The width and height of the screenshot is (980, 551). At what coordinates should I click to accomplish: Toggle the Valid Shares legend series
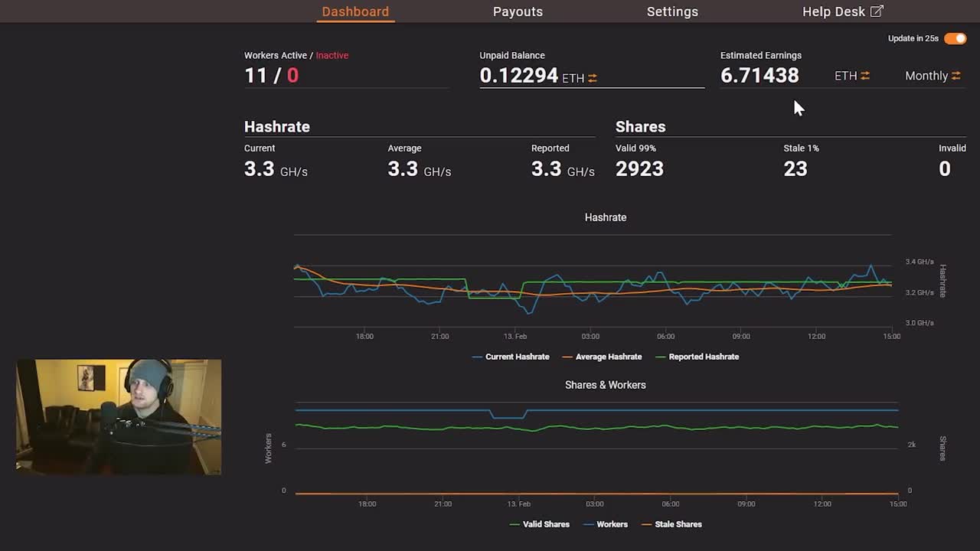tap(539, 524)
